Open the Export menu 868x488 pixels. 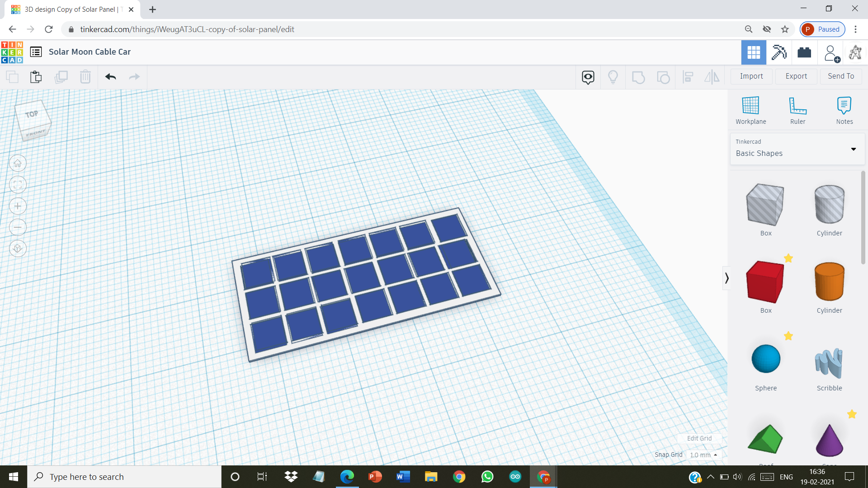click(x=796, y=75)
